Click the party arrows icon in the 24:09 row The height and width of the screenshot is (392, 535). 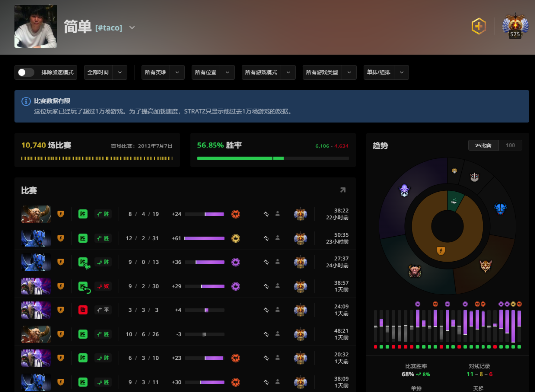(266, 310)
